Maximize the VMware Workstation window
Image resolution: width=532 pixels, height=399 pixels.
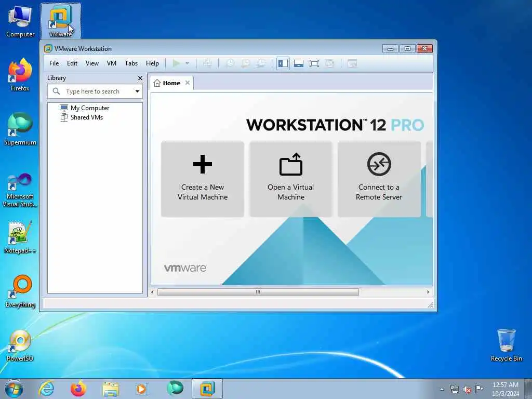coord(407,49)
